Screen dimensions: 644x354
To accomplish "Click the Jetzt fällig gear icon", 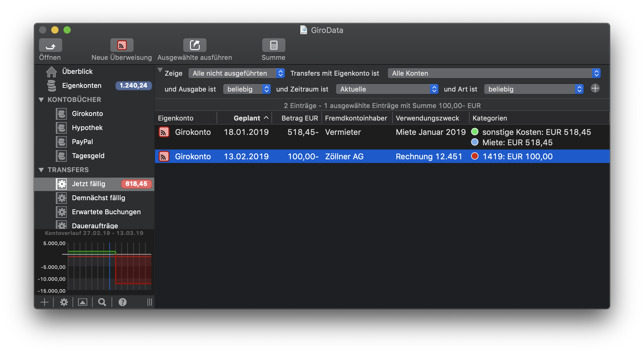I will pos(61,184).
